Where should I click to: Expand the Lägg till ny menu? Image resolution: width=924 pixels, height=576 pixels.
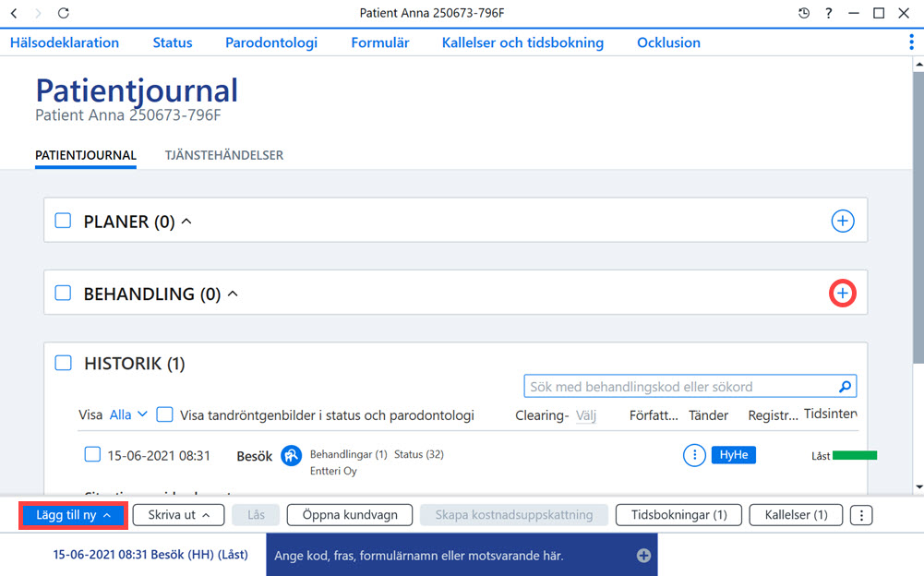(x=73, y=515)
